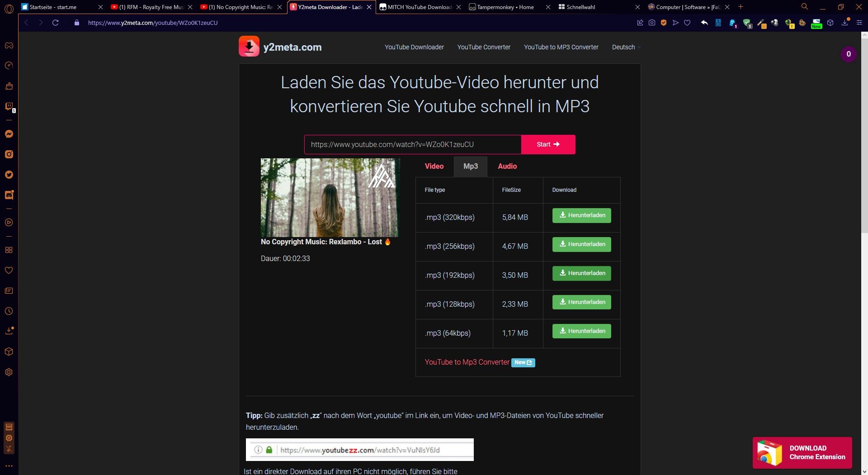Go back to previous page

point(26,23)
